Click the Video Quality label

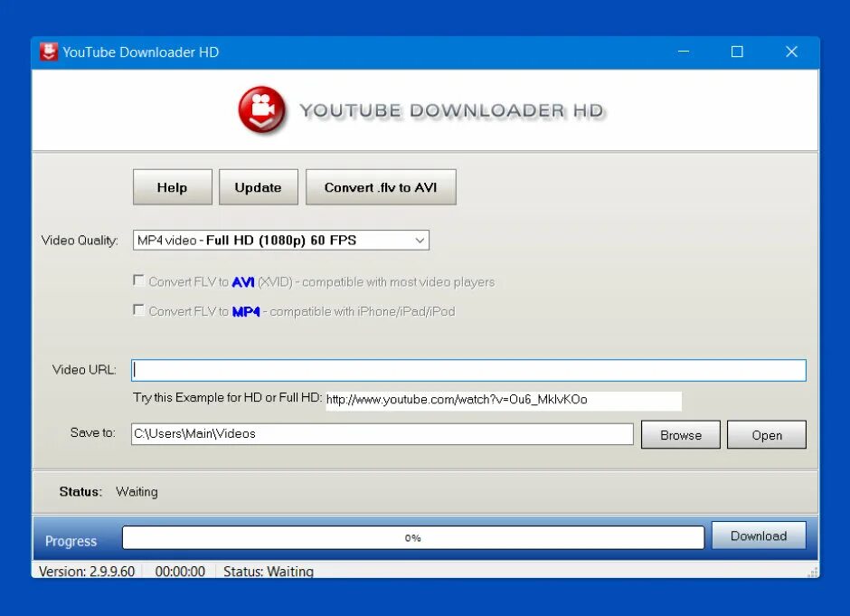(80, 241)
